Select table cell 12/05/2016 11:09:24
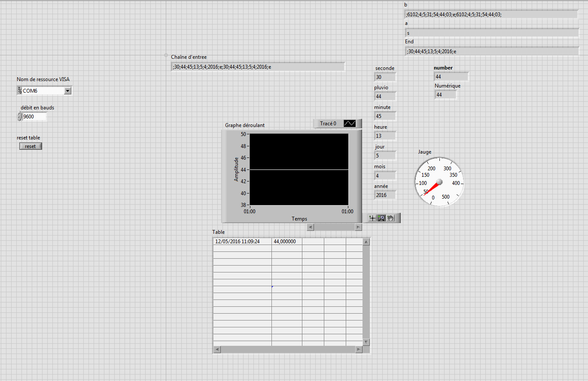 coord(243,242)
